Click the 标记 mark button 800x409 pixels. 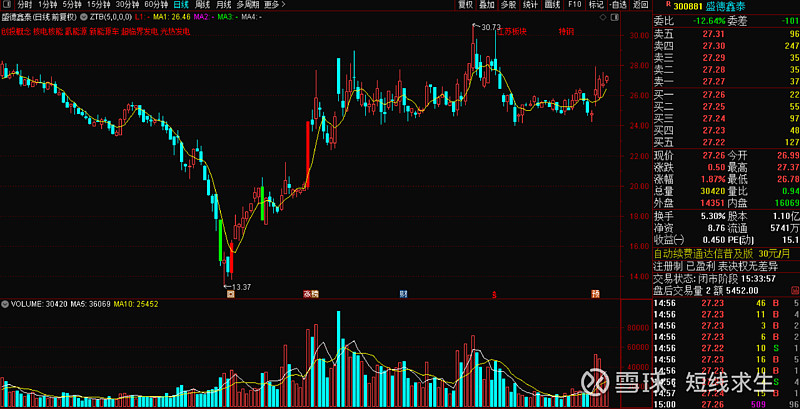click(596, 5)
